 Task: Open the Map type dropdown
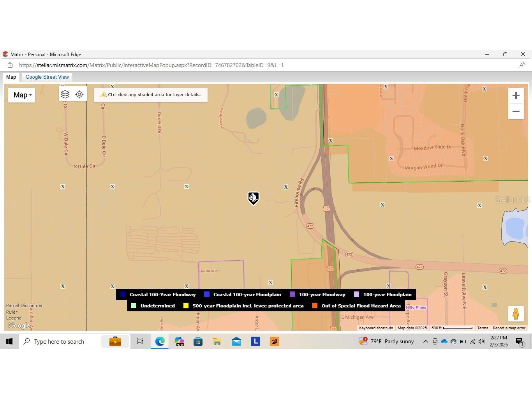pyautogui.click(x=22, y=95)
